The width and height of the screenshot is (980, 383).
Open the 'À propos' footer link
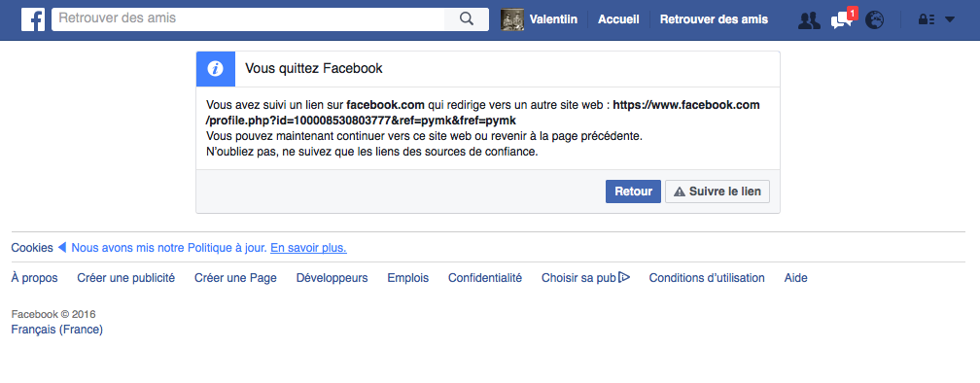click(x=34, y=278)
